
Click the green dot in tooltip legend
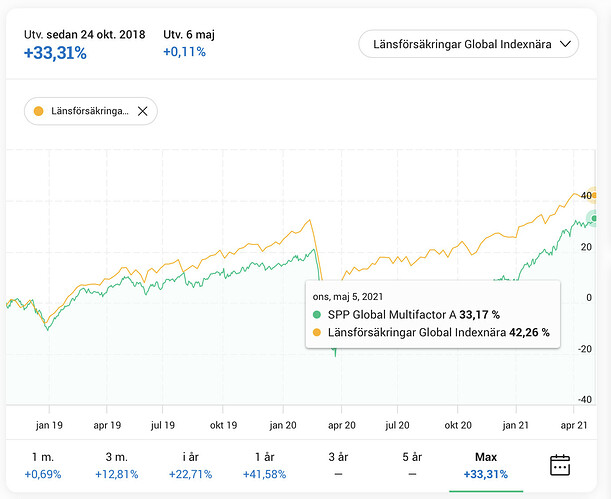click(x=317, y=315)
